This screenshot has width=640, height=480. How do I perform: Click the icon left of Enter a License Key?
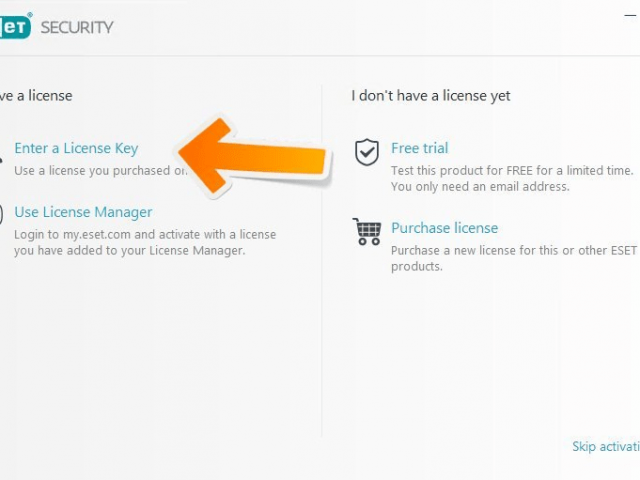pyautogui.click(x=3, y=152)
